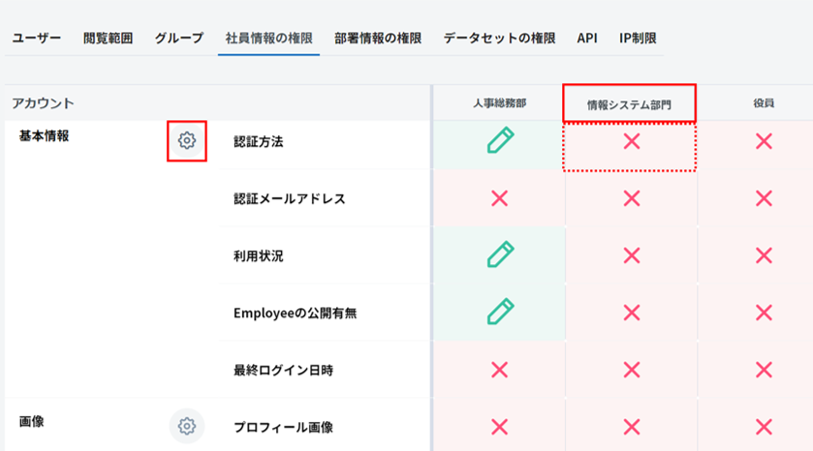Click pencil icon for 認証方法 under 人事総務部
Image resolution: width=813 pixels, height=451 pixels.
click(x=500, y=141)
